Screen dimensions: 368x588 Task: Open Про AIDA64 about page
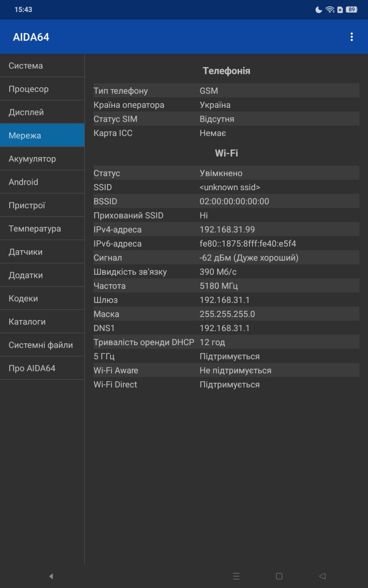point(42,368)
